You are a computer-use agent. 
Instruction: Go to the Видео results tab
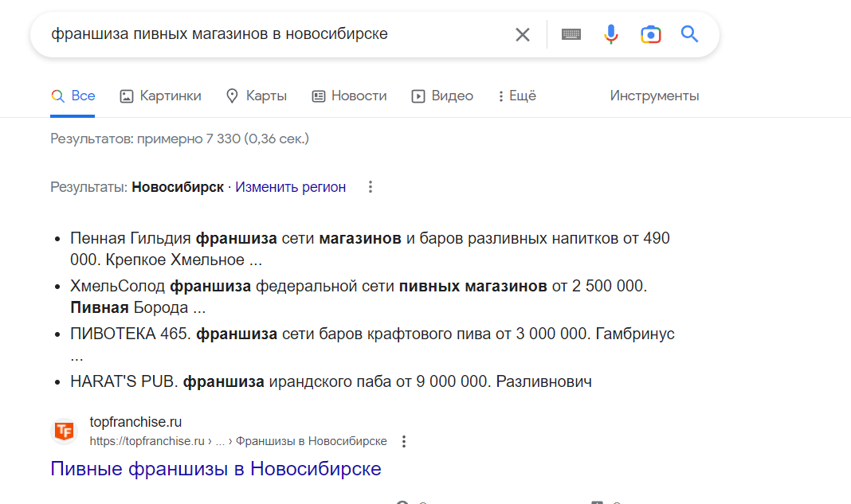click(442, 96)
